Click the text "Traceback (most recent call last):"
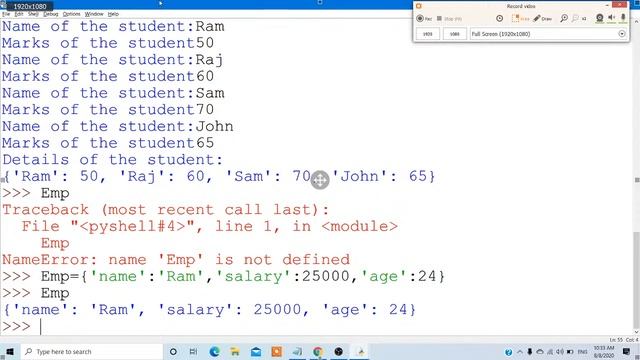Viewport: 640px width, 360px height. (166, 210)
